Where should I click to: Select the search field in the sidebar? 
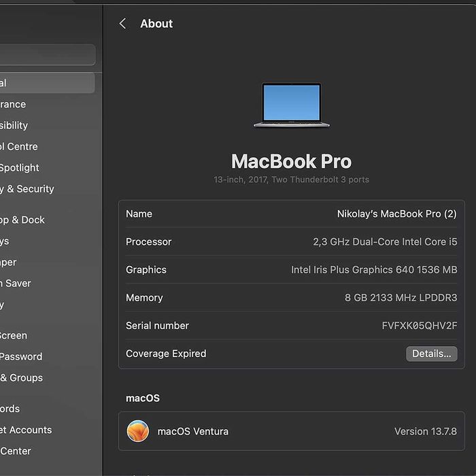pyautogui.click(x=48, y=54)
